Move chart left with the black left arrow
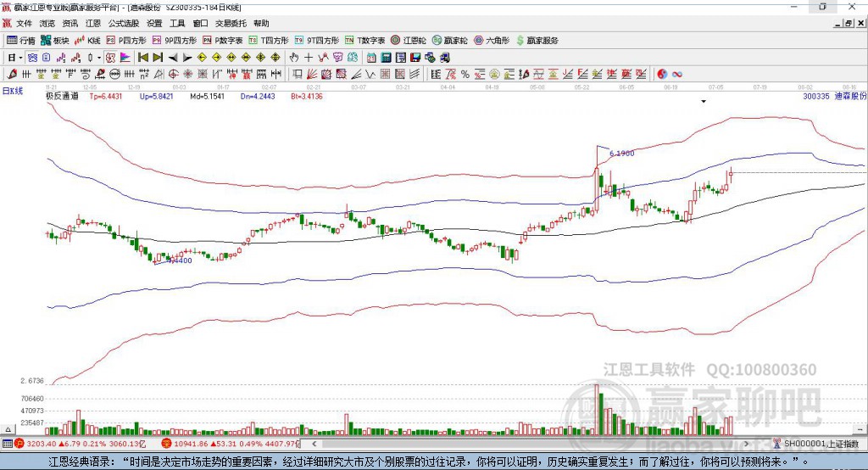The width and height of the screenshot is (868, 470). click(173, 58)
